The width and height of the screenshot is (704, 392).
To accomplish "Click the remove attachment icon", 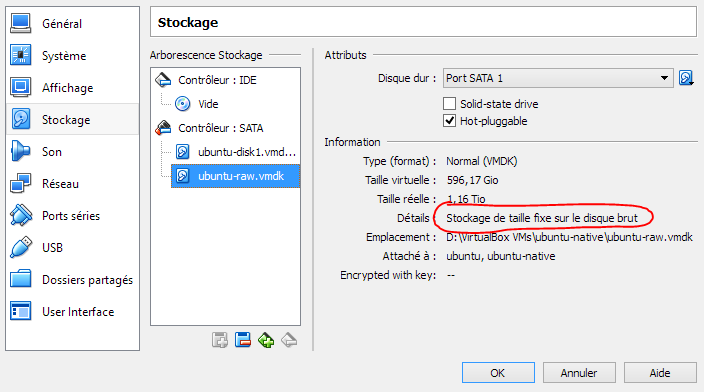I will tap(289, 340).
